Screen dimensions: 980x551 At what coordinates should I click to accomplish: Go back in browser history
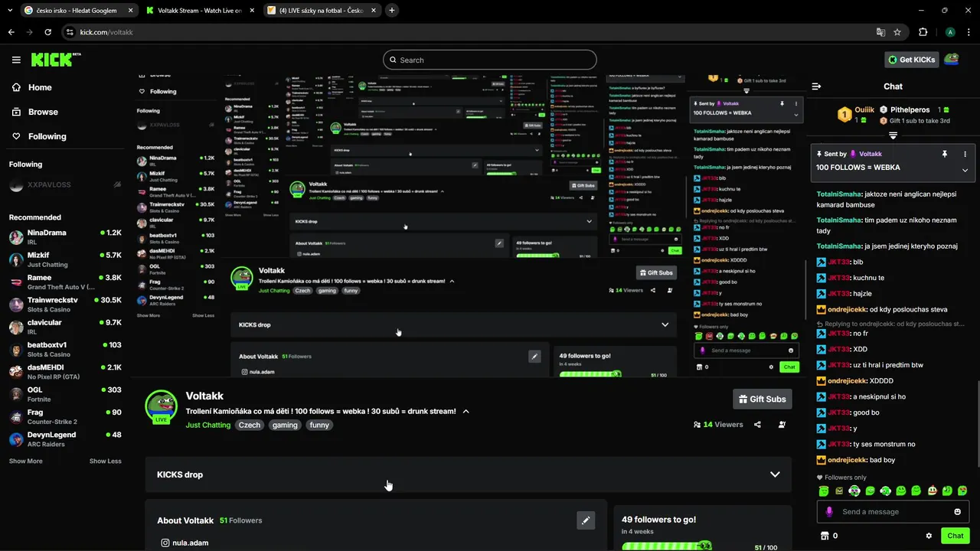(11, 32)
